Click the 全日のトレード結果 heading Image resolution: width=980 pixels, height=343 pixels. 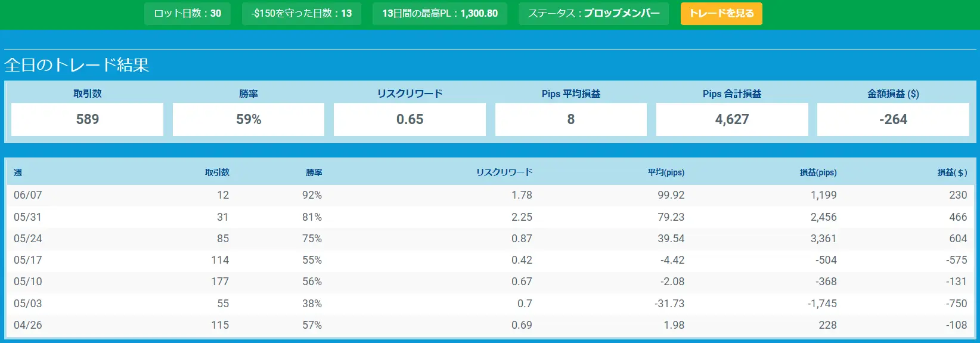[x=77, y=65]
